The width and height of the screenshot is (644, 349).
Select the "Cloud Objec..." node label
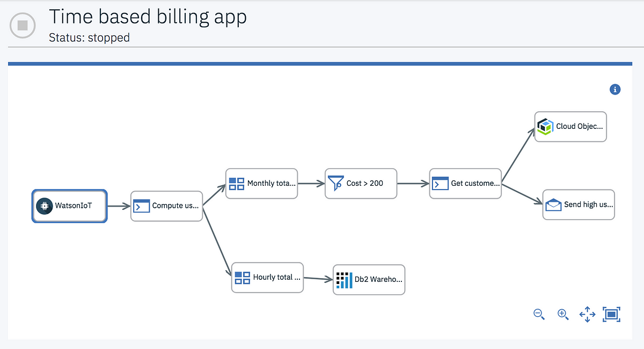point(580,127)
